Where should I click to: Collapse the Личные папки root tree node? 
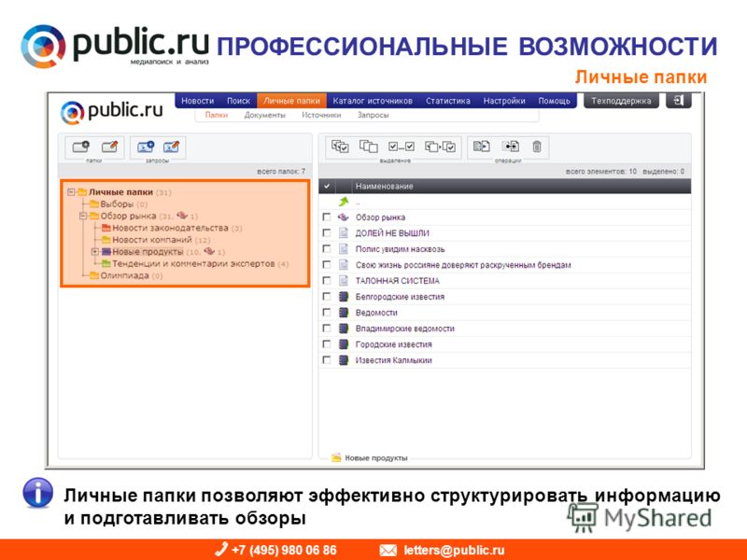71,192
